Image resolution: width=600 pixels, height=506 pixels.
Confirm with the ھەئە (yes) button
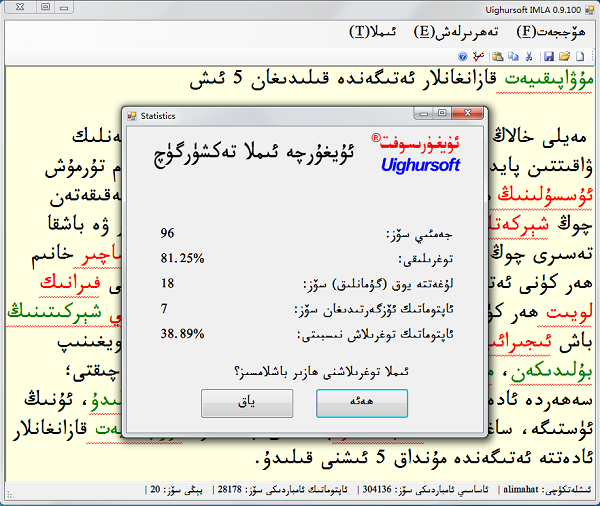click(x=362, y=403)
